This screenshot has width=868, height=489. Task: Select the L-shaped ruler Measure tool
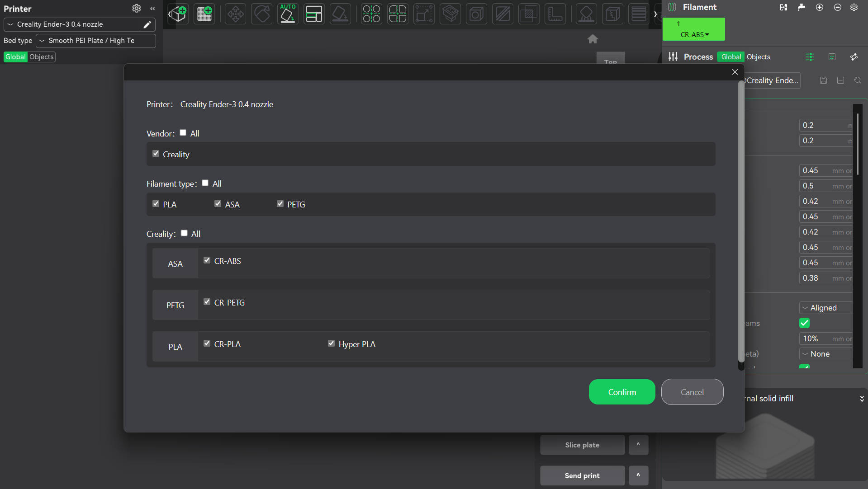tap(555, 14)
